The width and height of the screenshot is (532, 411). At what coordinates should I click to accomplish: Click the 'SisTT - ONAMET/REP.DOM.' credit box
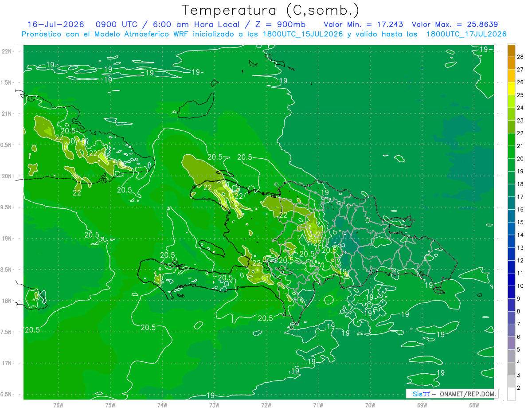(x=452, y=394)
